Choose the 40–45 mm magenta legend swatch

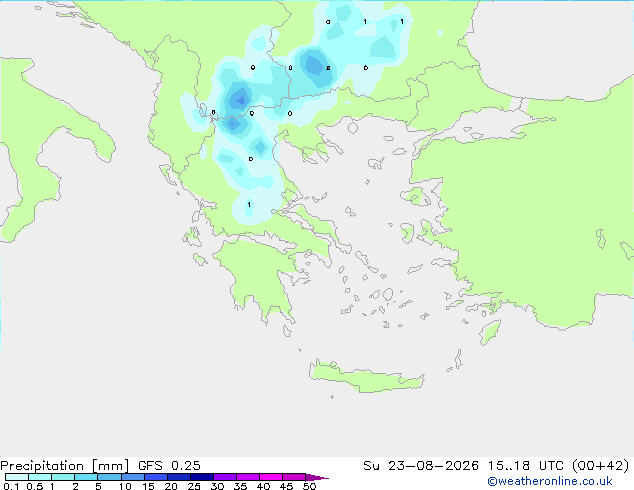click(271, 477)
